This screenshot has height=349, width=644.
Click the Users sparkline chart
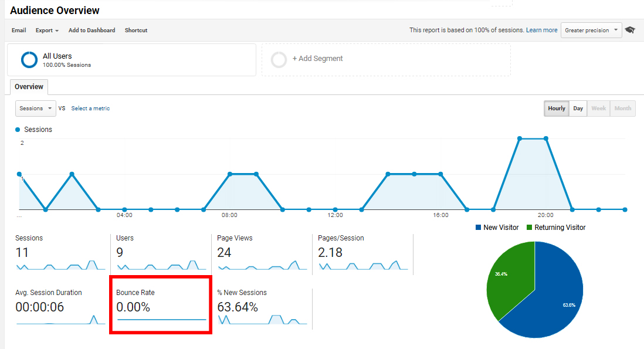[x=161, y=265]
